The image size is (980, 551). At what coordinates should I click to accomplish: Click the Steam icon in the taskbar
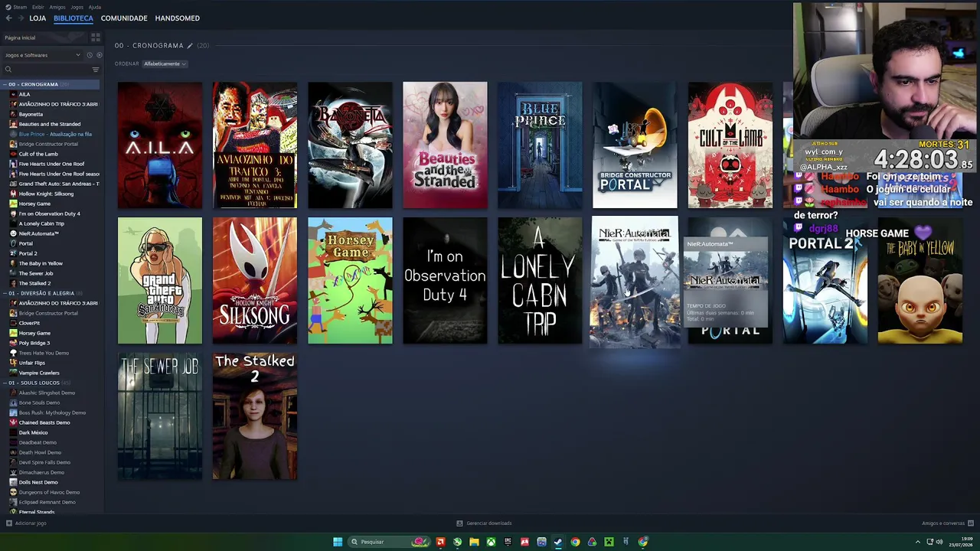(558, 542)
